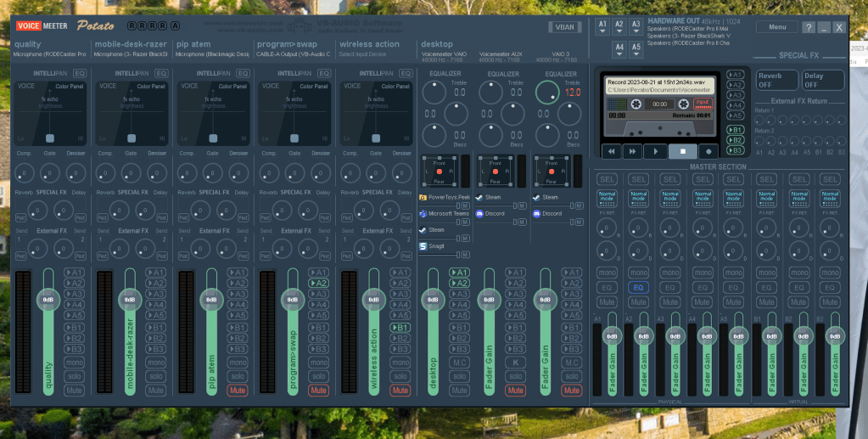Toggle the A1 bus on the desktop strip

[x=459, y=273]
